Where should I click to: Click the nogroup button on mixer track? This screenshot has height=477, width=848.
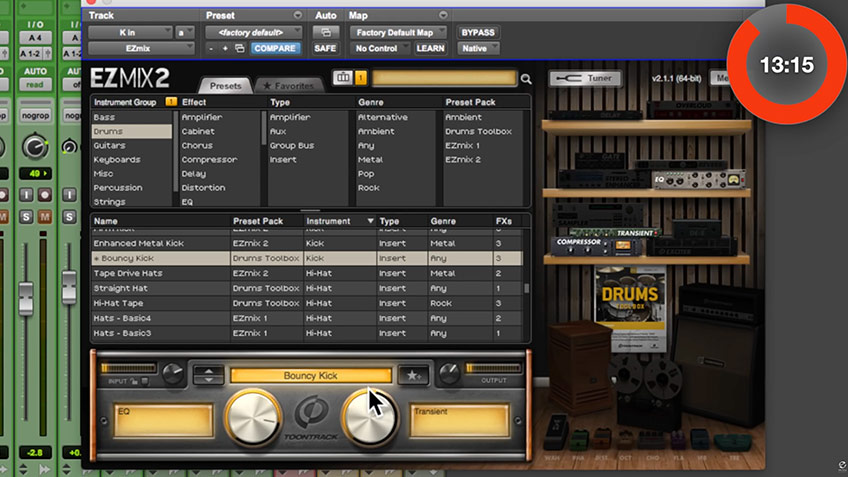coord(35,115)
